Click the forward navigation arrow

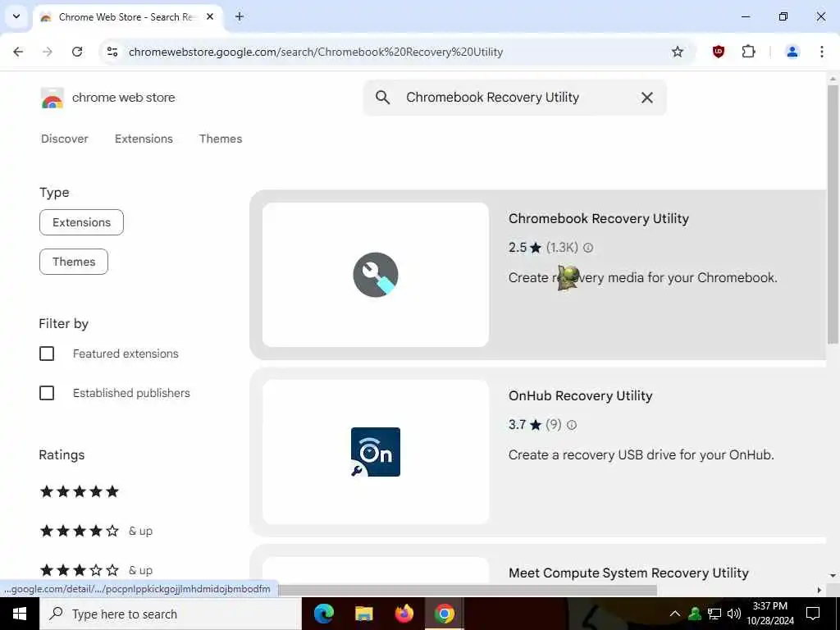[x=48, y=52]
